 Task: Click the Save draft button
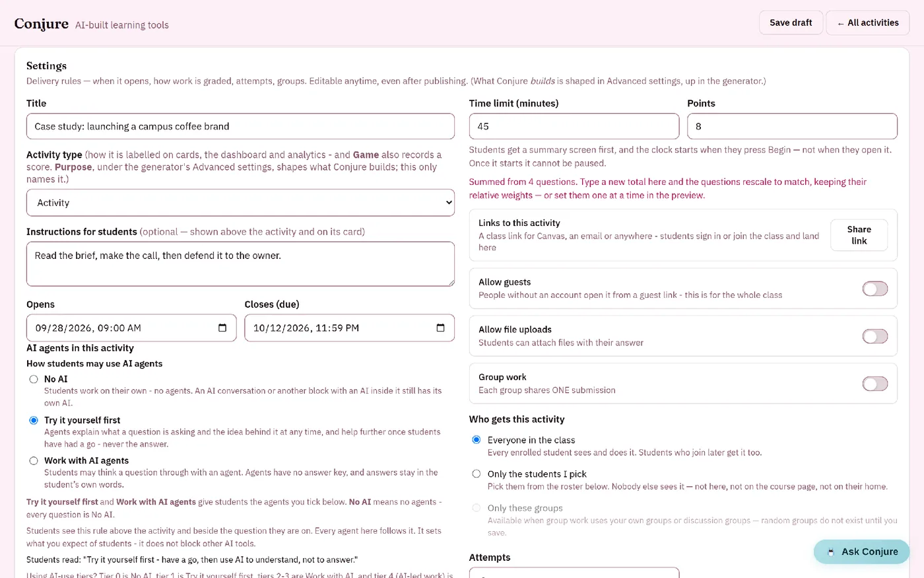791,22
